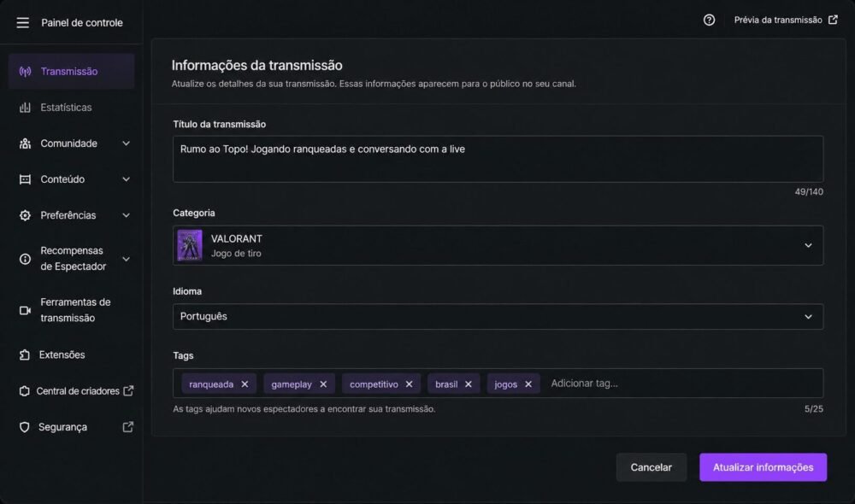855x504 pixels.
Task: Open the Transmissão sidebar item
Action: pyautogui.click(x=72, y=72)
